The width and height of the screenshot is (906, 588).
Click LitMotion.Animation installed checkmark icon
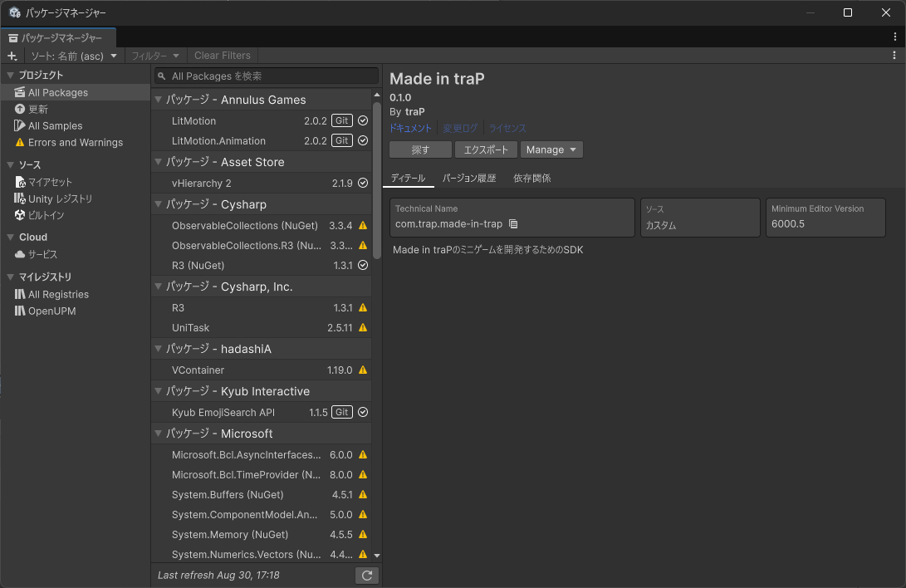363,140
